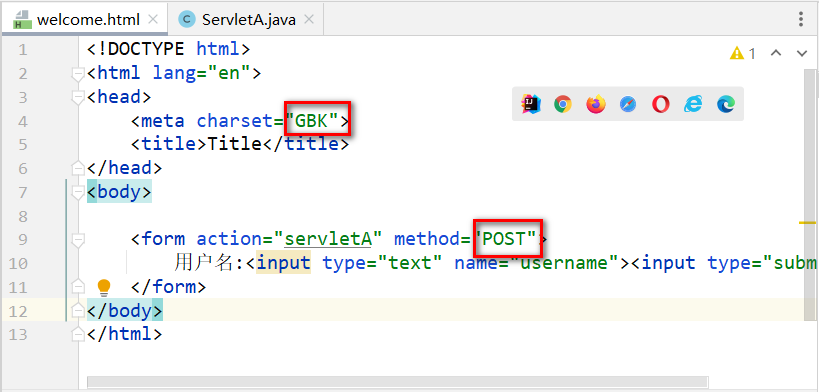The width and height of the screenshot is (819, 392).
Task: Click the "Title" text inside title tag
Action: pos(235,143)
